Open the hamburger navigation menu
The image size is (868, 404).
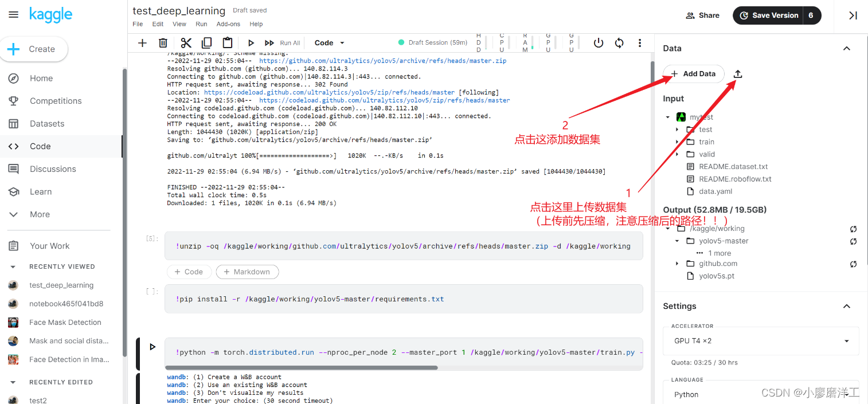13,15
